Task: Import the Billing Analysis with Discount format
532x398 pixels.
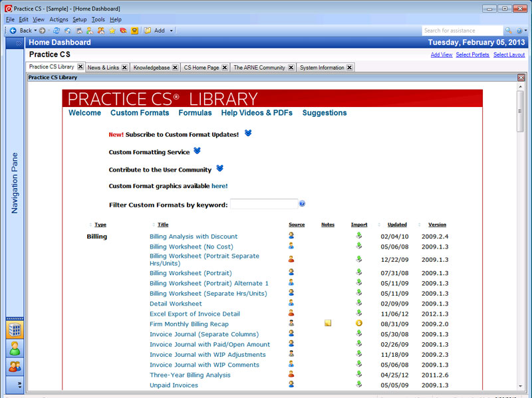Action: [x=359, y=236]
